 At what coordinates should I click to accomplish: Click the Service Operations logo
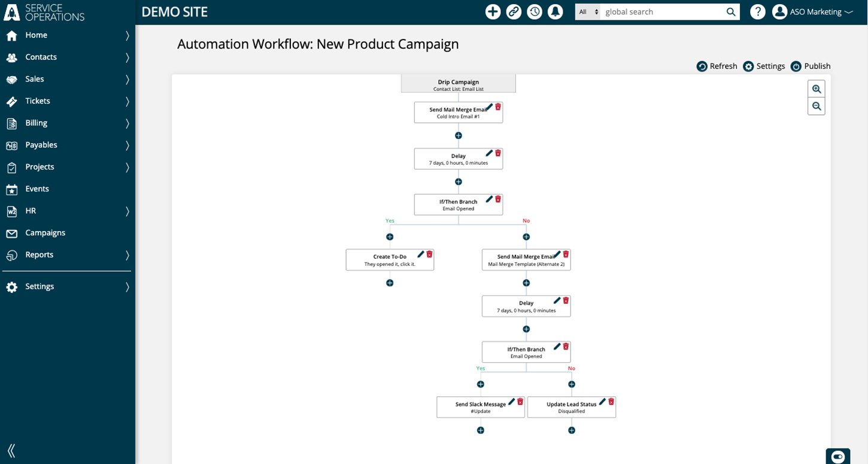coord(44,12)
